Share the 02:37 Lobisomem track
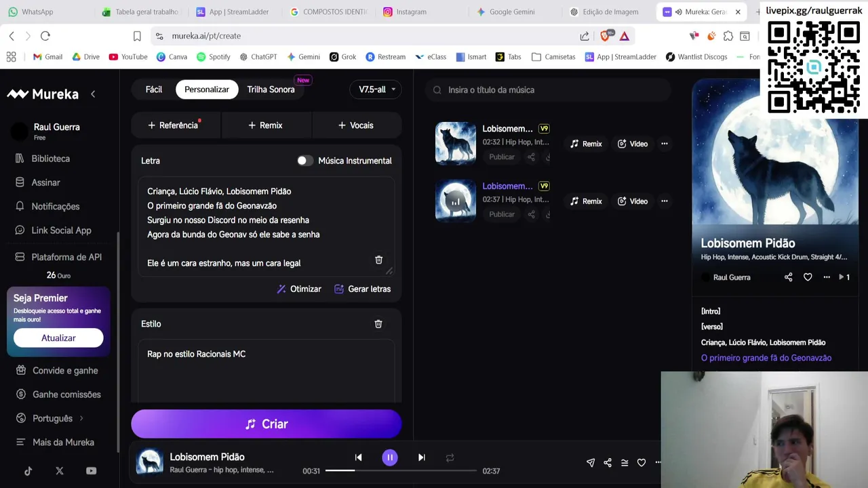868x488 pixels. point(531,215)
